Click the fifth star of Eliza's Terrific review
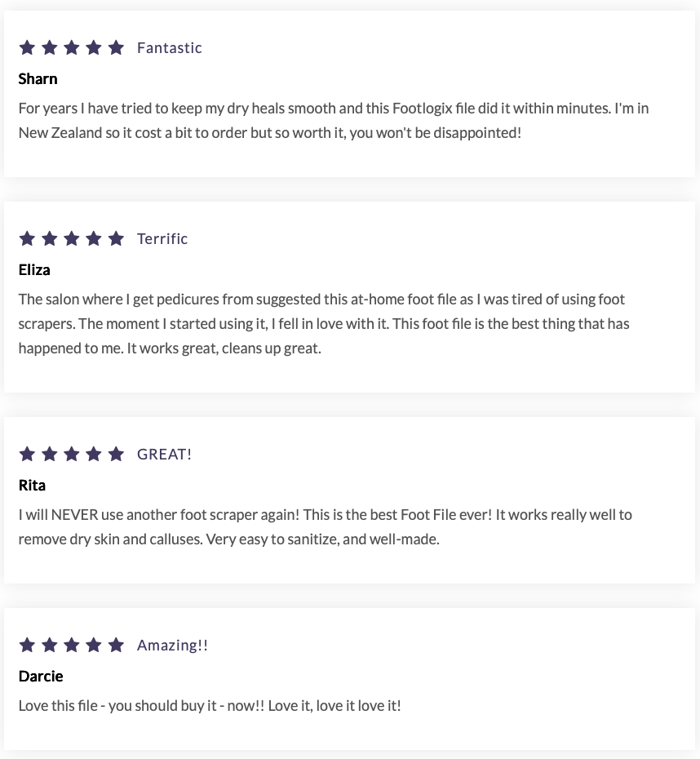Screen dimensions: 700x759 pos(116,238)
